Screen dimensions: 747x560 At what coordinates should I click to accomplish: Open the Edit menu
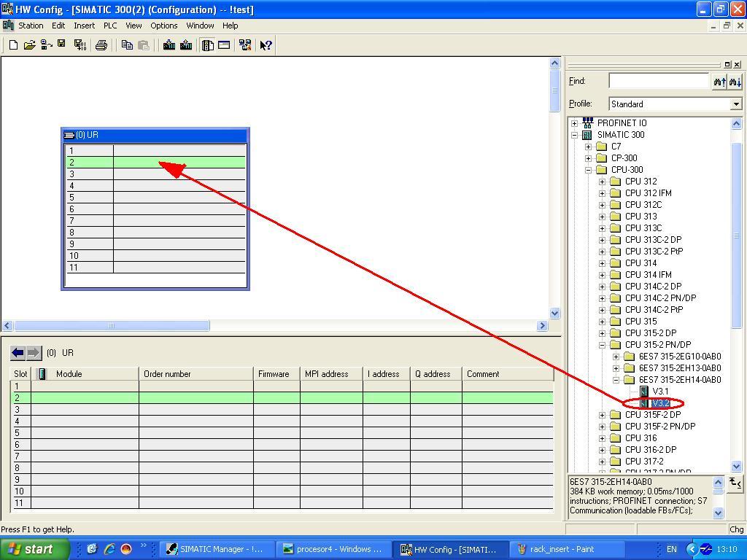[x=58, y=26]
